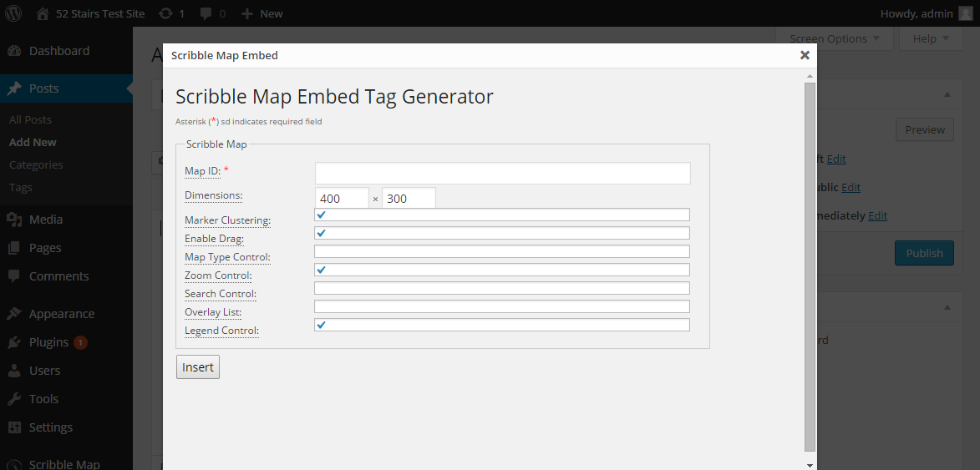The height and width of the screenshot is (470, 980).
Task: Collapse the panel below Publish via arrow
Action: pos(947,307)
